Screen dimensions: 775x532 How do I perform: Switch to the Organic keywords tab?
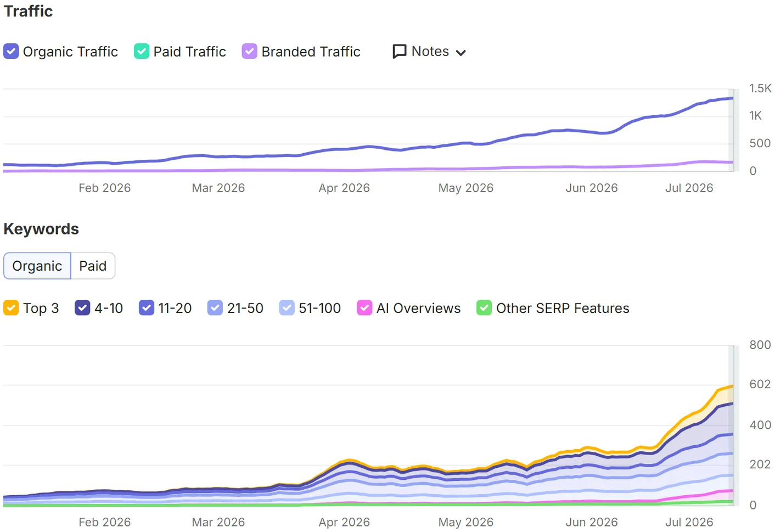[x=37, y=266]
